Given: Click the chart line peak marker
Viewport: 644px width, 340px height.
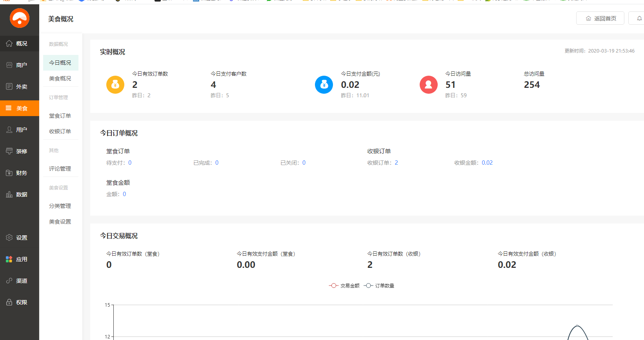Looking at the screenshot, I should tap(577, 325).
